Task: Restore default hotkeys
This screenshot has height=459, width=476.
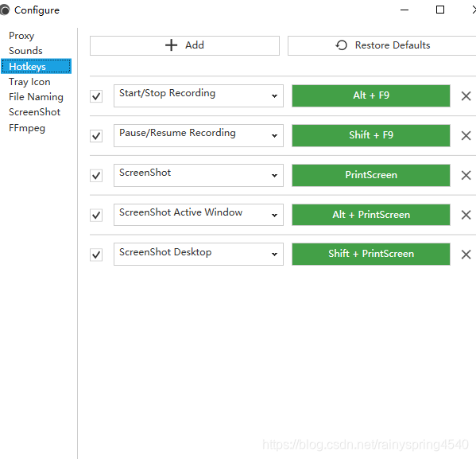Action: 382,45
